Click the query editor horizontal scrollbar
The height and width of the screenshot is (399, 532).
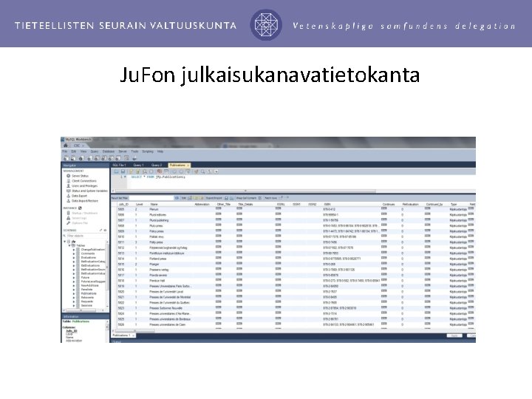point(245,191)
